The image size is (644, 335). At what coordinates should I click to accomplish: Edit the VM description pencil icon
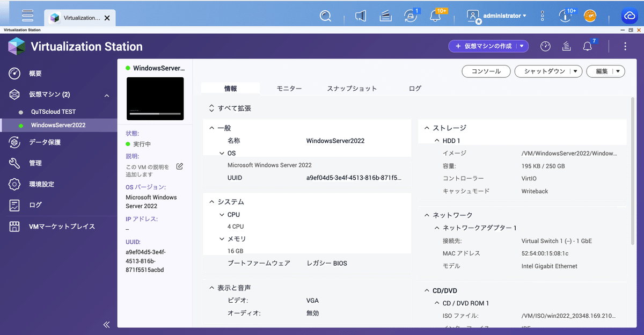tap(180, 166)
